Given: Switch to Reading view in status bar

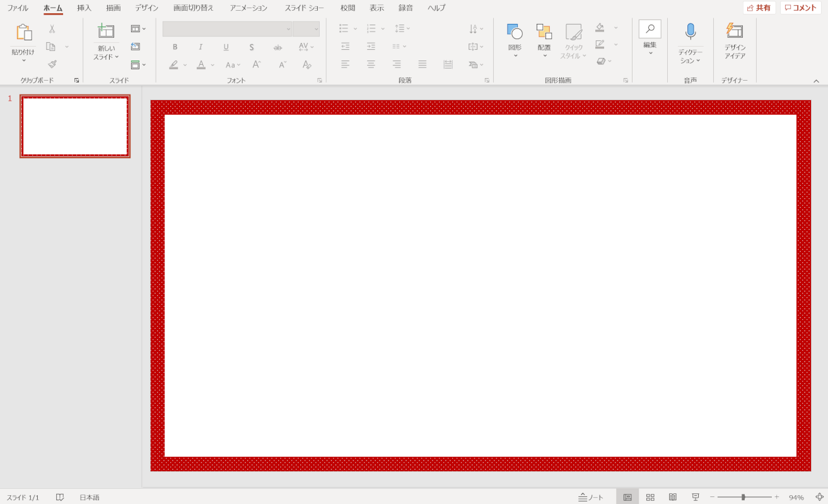Looking at the screenshot, I should (673, 497).
